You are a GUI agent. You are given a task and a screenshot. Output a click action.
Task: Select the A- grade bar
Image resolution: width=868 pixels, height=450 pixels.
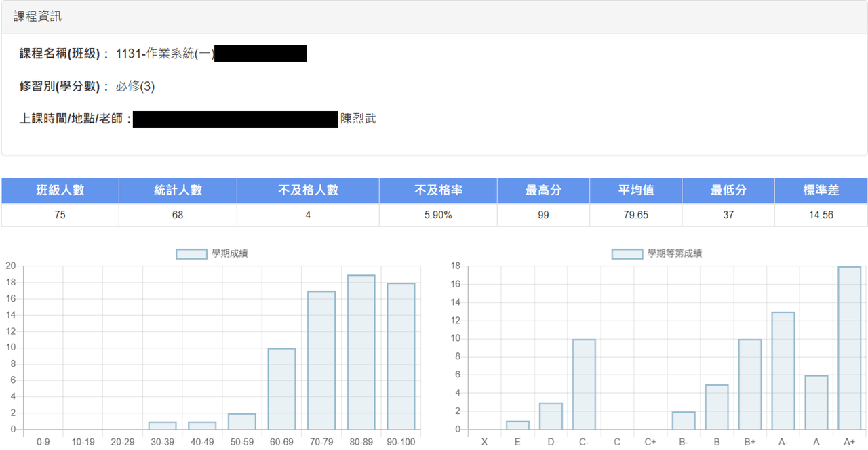click(783, 371)
